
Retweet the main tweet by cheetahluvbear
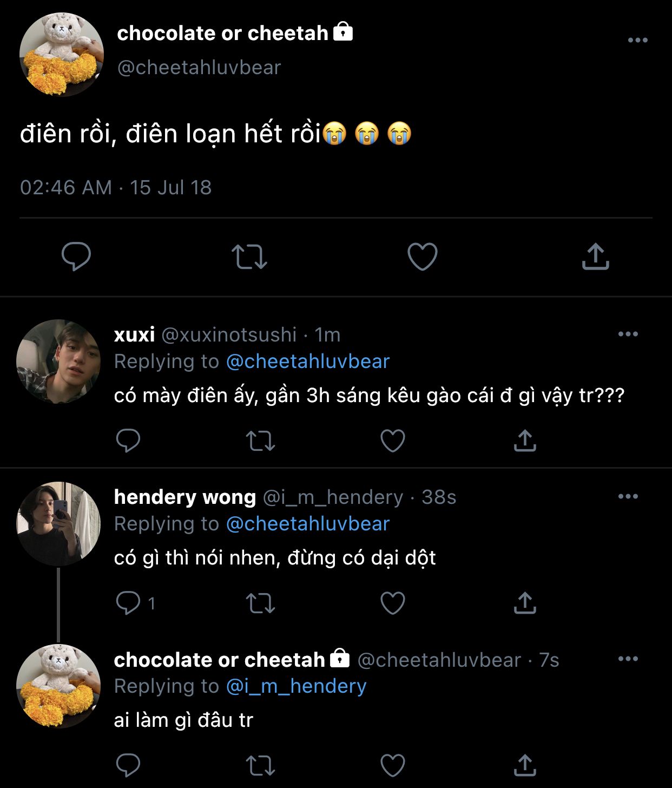point(249,257)
